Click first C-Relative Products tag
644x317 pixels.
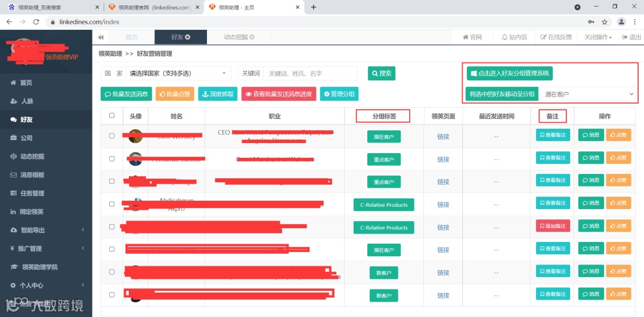click(383, 204)
